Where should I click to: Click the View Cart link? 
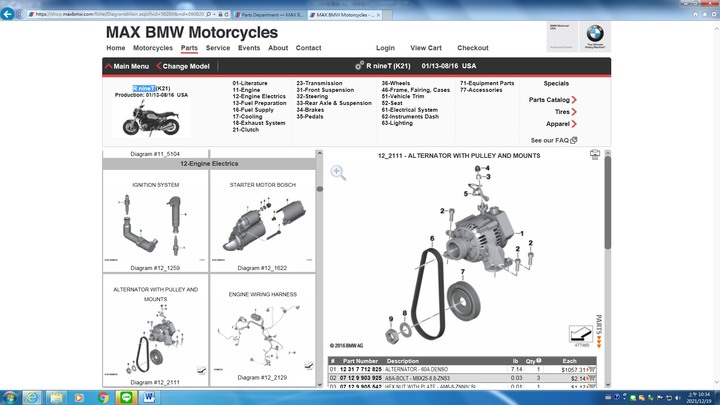426,48
